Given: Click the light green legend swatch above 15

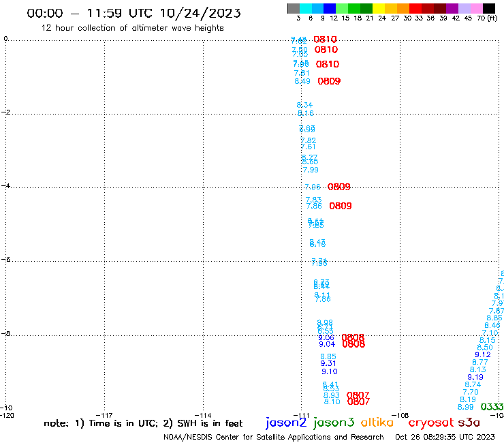Looking at the screenshot, I should coord(342,8).
